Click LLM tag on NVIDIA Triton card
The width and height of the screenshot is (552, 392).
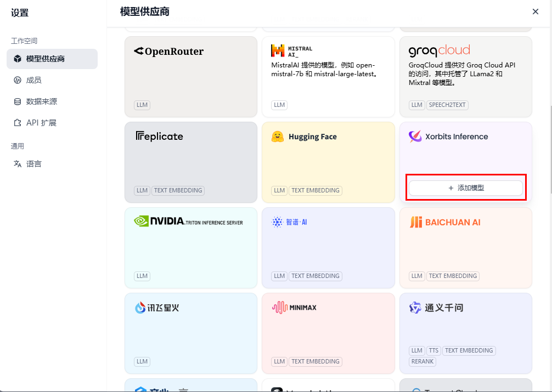[x=142, y=276]
